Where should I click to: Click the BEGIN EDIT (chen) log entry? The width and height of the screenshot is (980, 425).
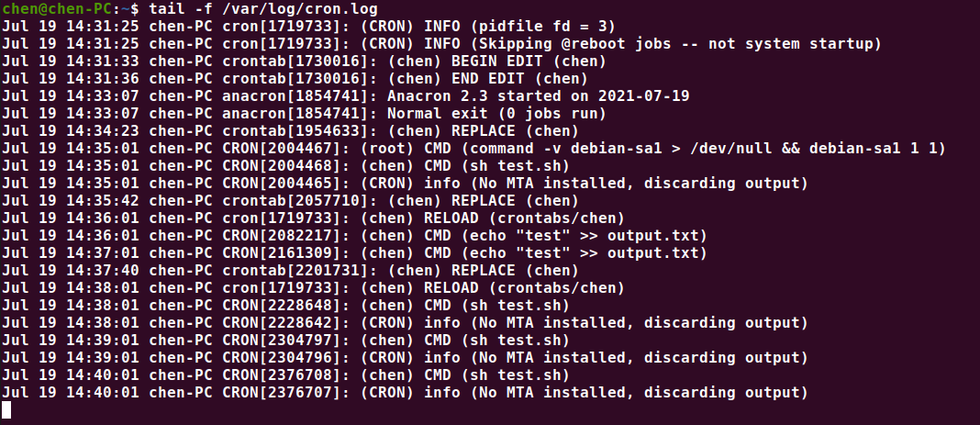pos(305,62)
